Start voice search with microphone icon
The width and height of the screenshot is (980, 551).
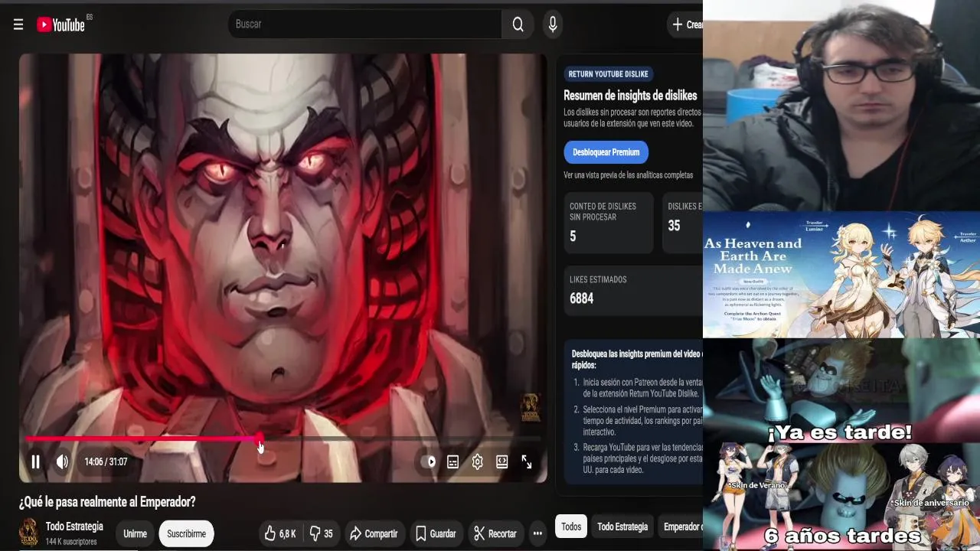553,24
